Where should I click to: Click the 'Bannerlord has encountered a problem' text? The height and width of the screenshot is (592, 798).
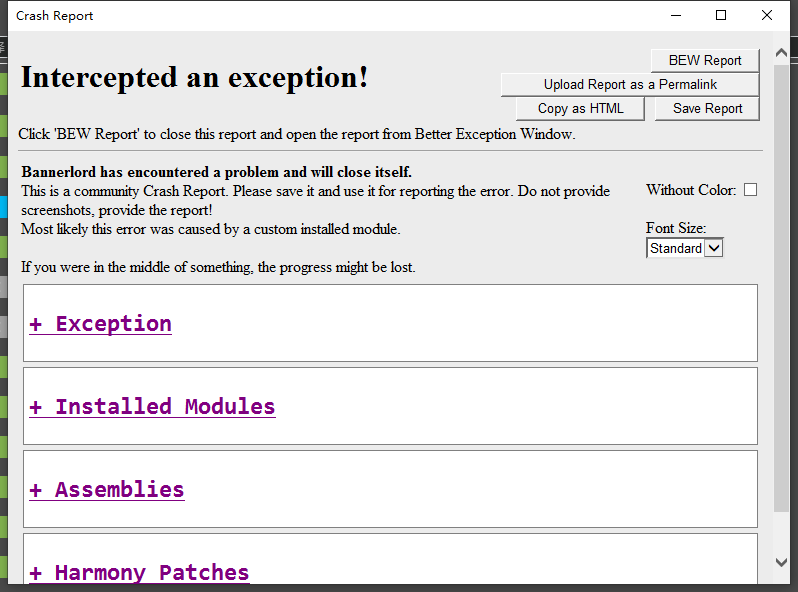[216, 172]
